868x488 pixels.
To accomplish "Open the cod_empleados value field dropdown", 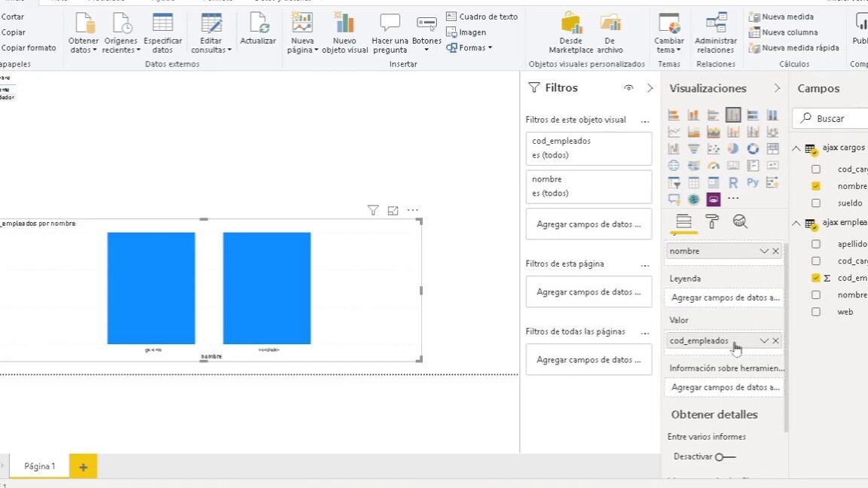I will point(764,340).
